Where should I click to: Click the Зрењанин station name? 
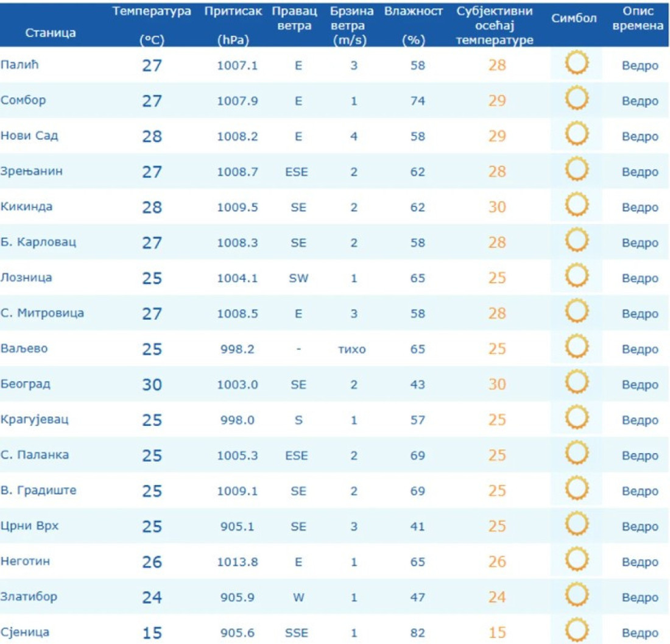[x=32, y=171]
